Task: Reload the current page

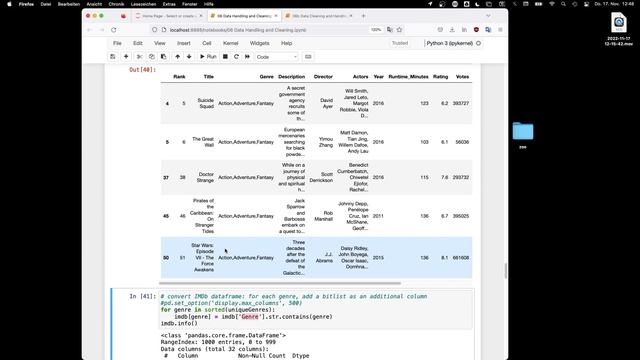Action: click(x=113, y=30)
